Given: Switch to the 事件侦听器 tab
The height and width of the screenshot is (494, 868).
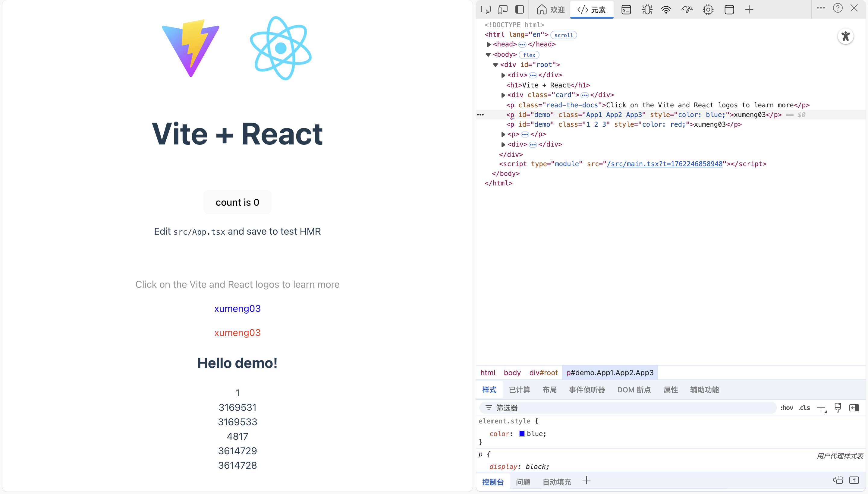Looking at the screenshot, I should pos(587,390).
